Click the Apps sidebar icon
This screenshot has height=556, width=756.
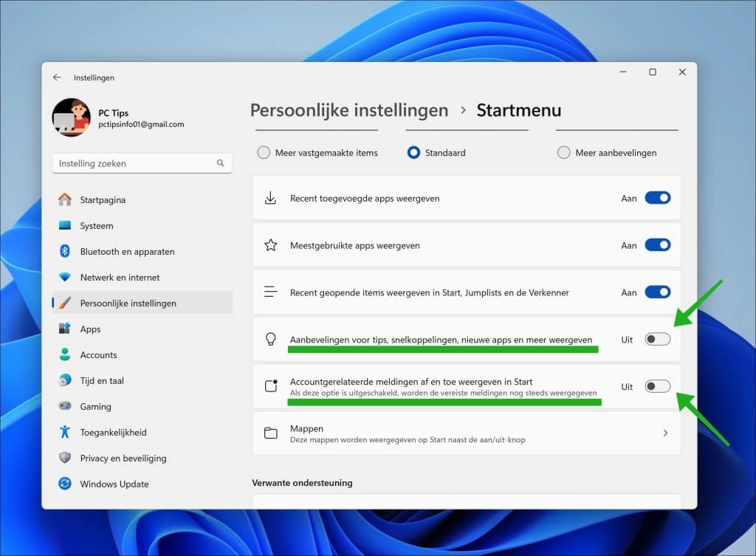(x=65, y=329)
